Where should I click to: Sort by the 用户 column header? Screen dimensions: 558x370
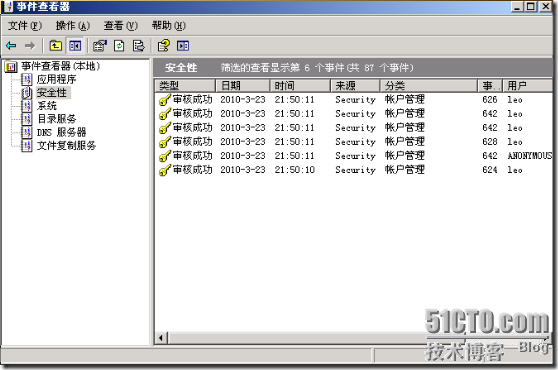(527, 86)
